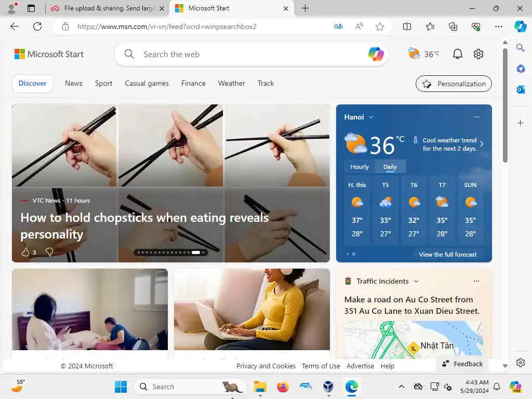532x399 pixels.
Task: Click the Feedback button
Action: pos(462,364)
